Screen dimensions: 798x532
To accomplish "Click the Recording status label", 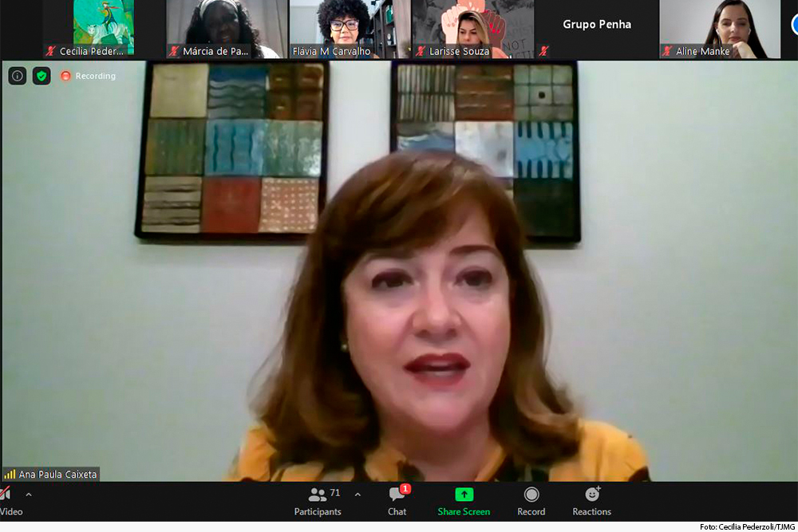I will click(96, 76).
